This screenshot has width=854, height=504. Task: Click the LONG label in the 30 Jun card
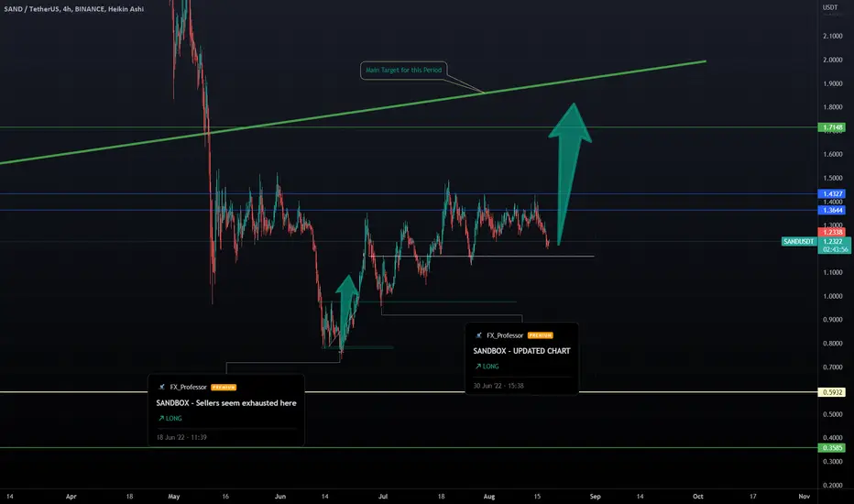487,367
